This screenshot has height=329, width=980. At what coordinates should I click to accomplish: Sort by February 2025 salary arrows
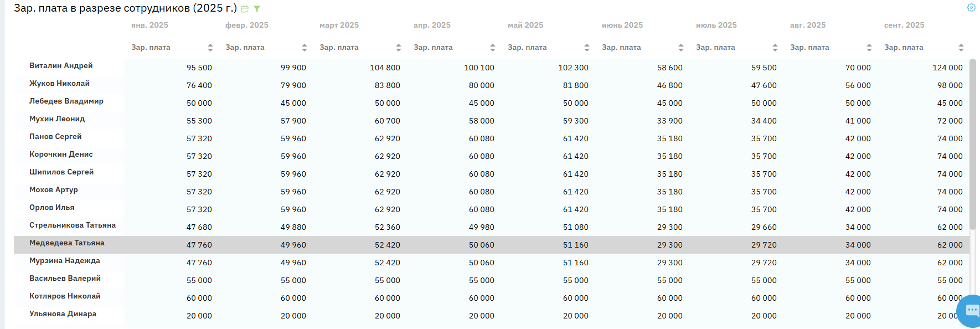point(305,48)
